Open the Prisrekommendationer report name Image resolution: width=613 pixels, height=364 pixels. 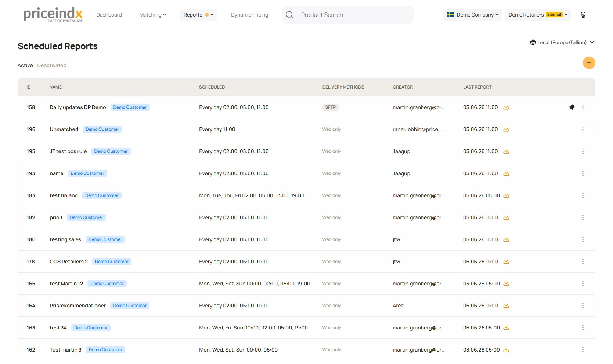click(77, 306)
